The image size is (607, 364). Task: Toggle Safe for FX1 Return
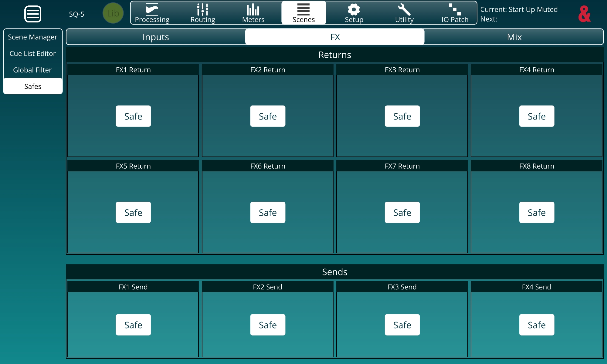[133, 116]
